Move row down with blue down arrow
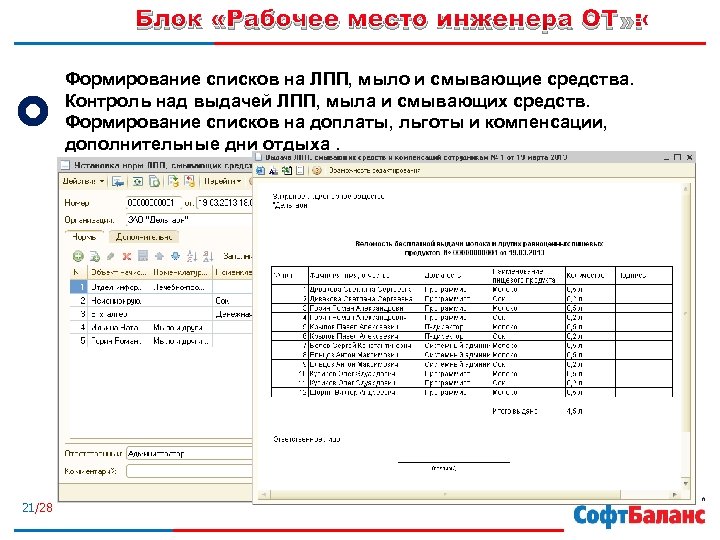The image size is (720, 540). pyautogui.click(x=175, y=256)
